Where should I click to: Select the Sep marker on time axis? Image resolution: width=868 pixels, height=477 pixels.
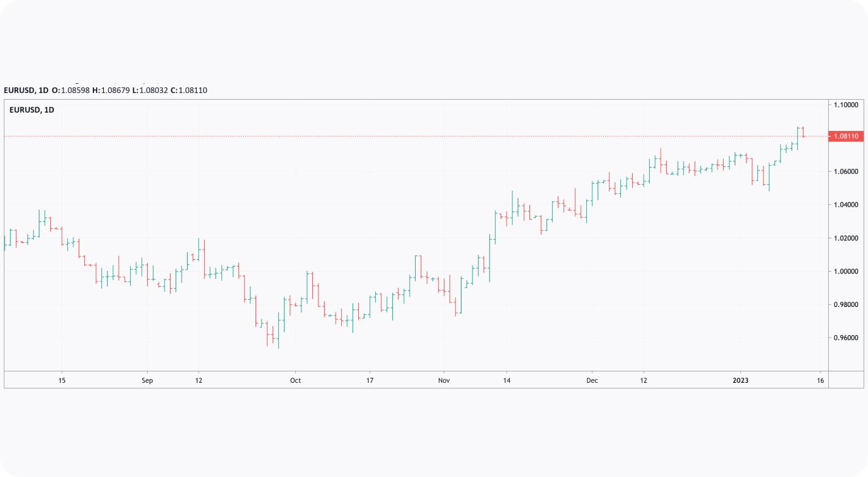coord(147,380)
